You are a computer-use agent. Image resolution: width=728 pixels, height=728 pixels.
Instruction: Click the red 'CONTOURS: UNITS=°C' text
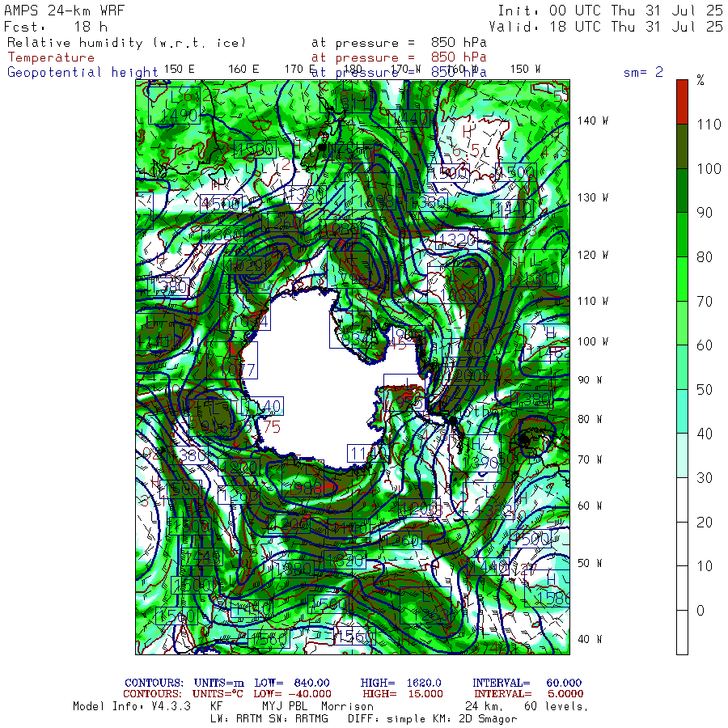pyautogui.click(x=183, y=694)
